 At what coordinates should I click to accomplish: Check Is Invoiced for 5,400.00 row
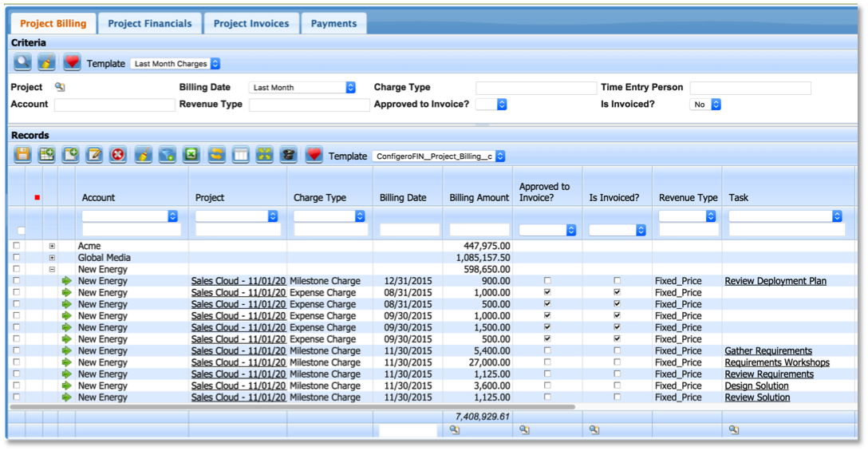point(617,350)
